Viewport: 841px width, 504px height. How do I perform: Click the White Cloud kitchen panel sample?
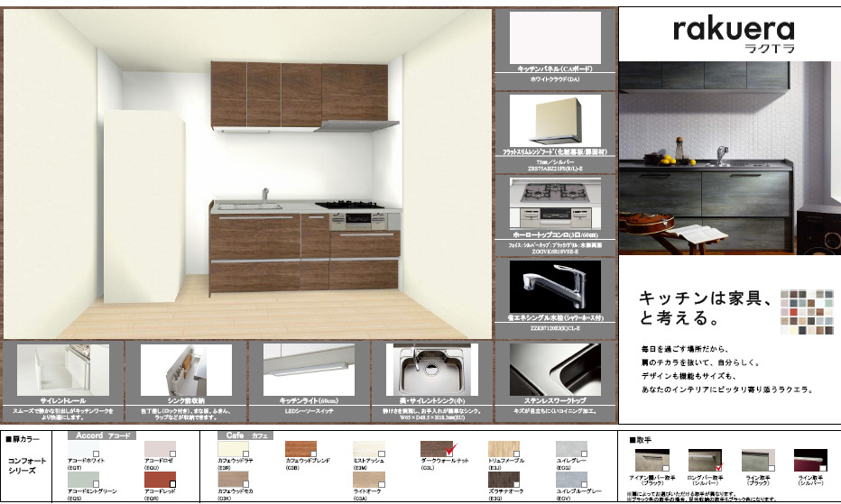point(554,36)
